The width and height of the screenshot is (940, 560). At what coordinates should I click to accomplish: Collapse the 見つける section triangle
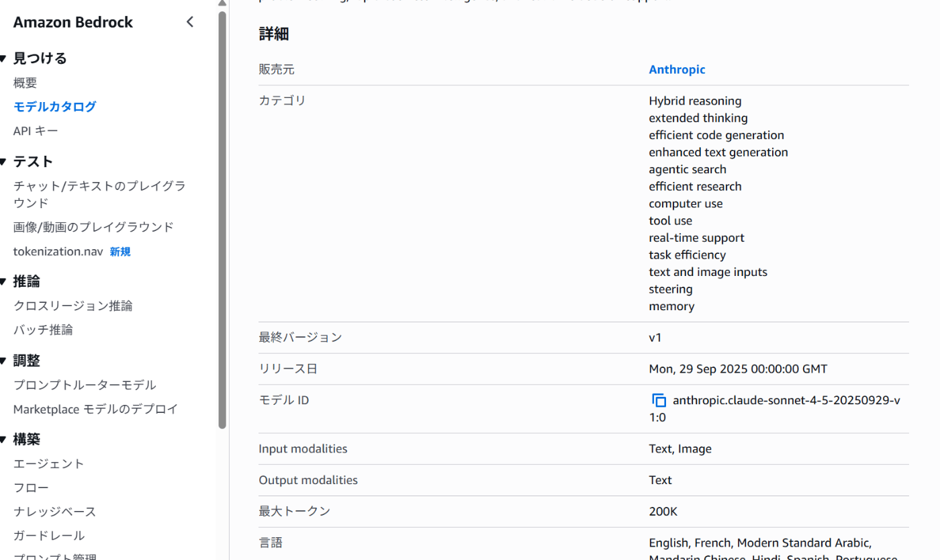click(x=3, y=59)
